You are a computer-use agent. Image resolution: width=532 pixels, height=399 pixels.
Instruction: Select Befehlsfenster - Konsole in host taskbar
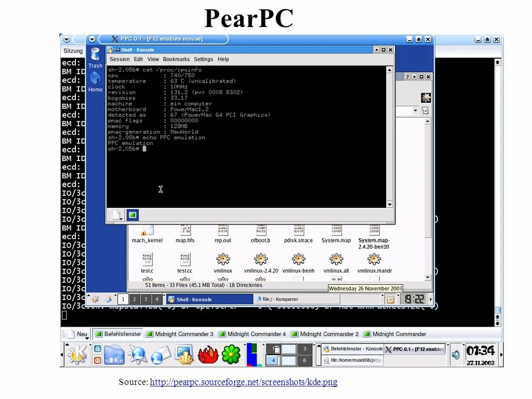point(352,349)
